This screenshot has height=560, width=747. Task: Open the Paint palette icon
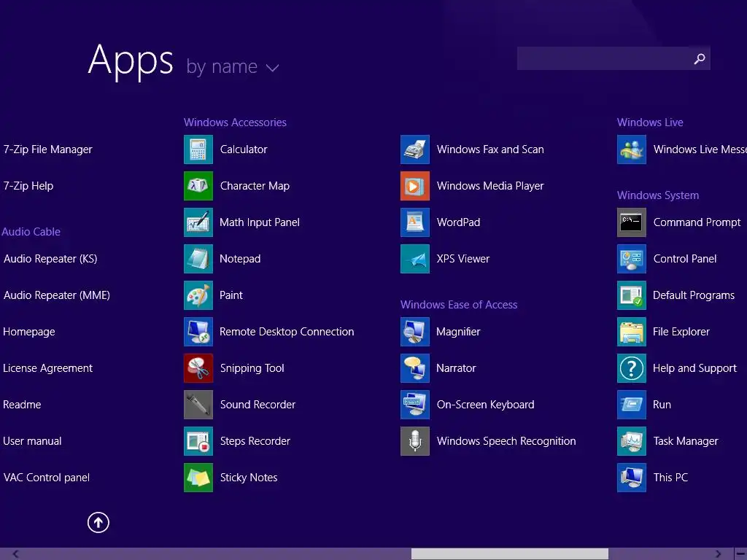198,295
